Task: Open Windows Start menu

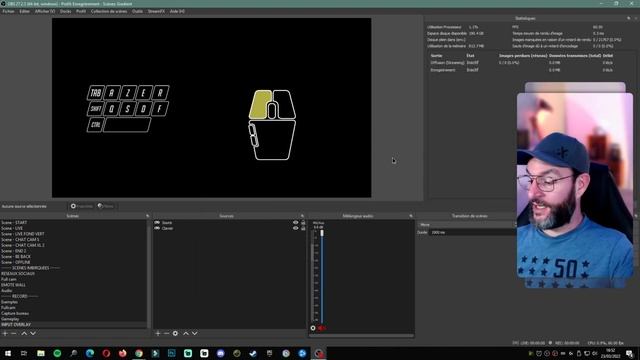Action: click(x=8, y=353)
